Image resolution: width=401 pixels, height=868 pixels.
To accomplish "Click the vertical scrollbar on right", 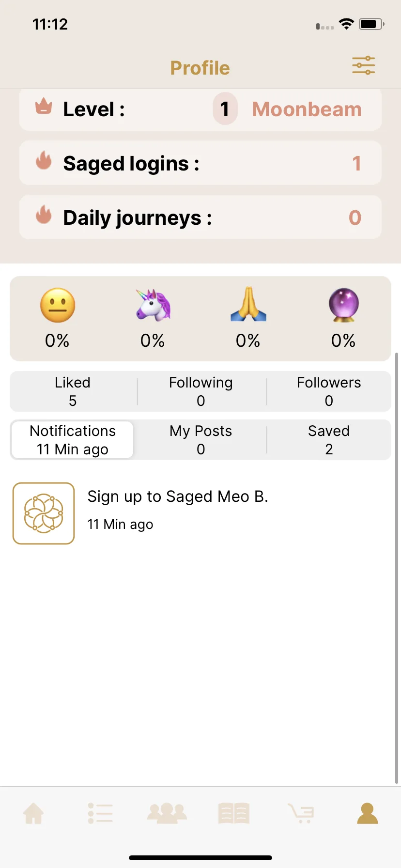I will point(397,568).
